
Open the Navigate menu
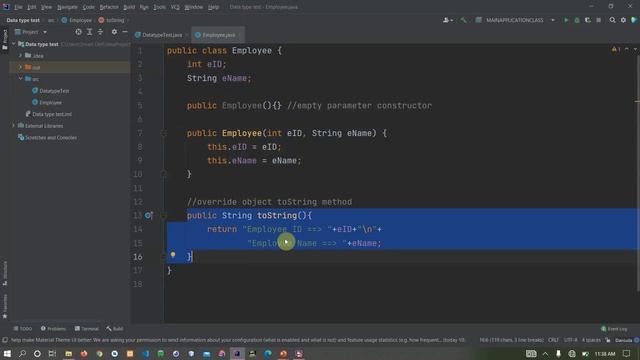pyautogui.click(x=67, y=7)
